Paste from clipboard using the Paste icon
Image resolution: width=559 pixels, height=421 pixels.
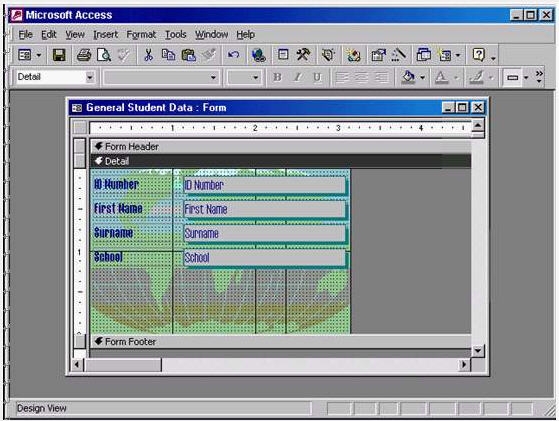click(189, 55)
